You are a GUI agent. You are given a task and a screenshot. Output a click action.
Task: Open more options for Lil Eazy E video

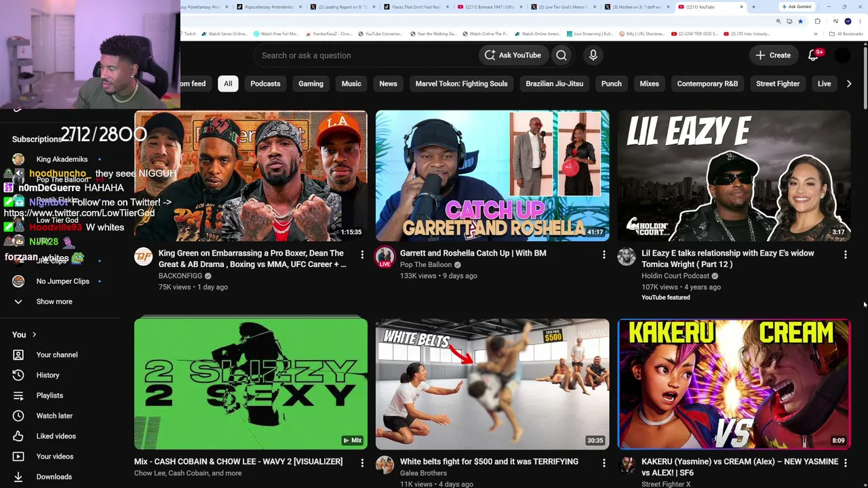tap(845, 254)
